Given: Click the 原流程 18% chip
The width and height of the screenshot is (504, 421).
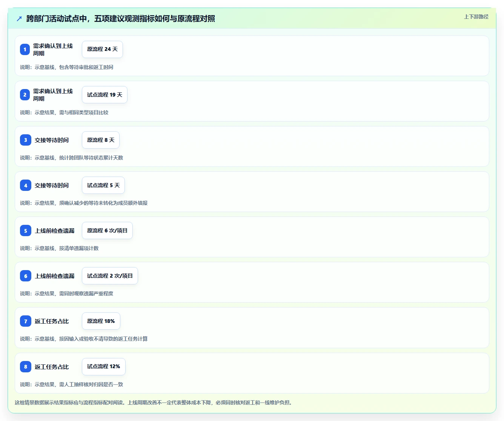Looking at the screenshot, I should click(x=101, y=321).
